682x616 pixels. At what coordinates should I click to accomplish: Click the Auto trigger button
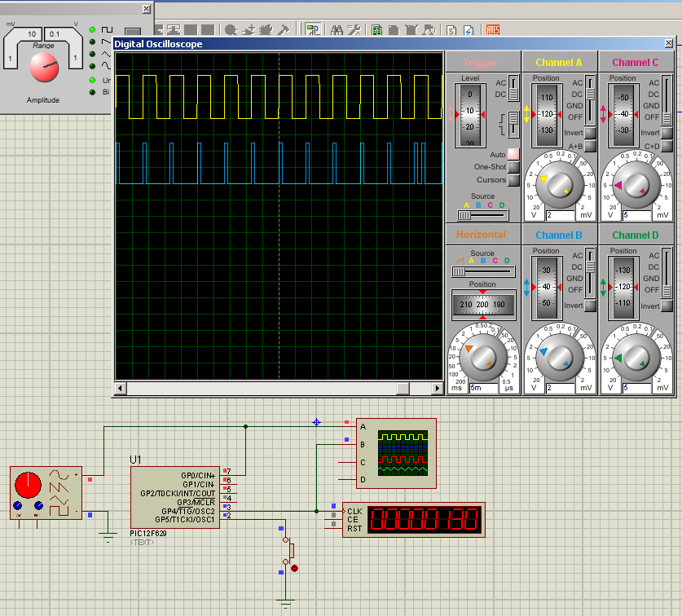[513, 154]
